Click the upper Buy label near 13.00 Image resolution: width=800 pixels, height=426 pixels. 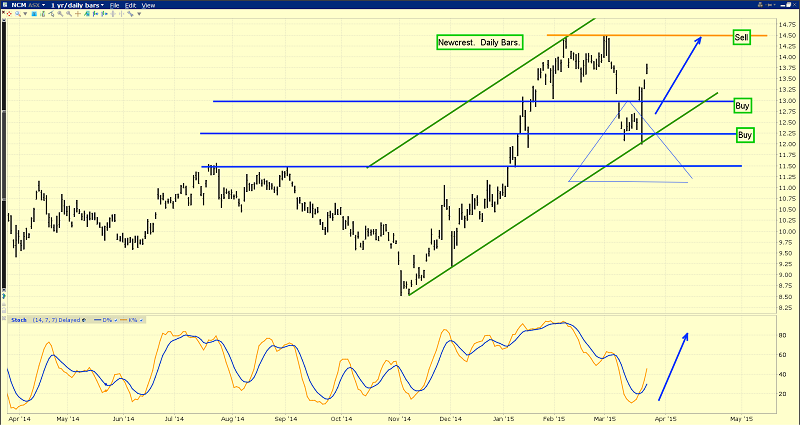(x=743, y=105)
